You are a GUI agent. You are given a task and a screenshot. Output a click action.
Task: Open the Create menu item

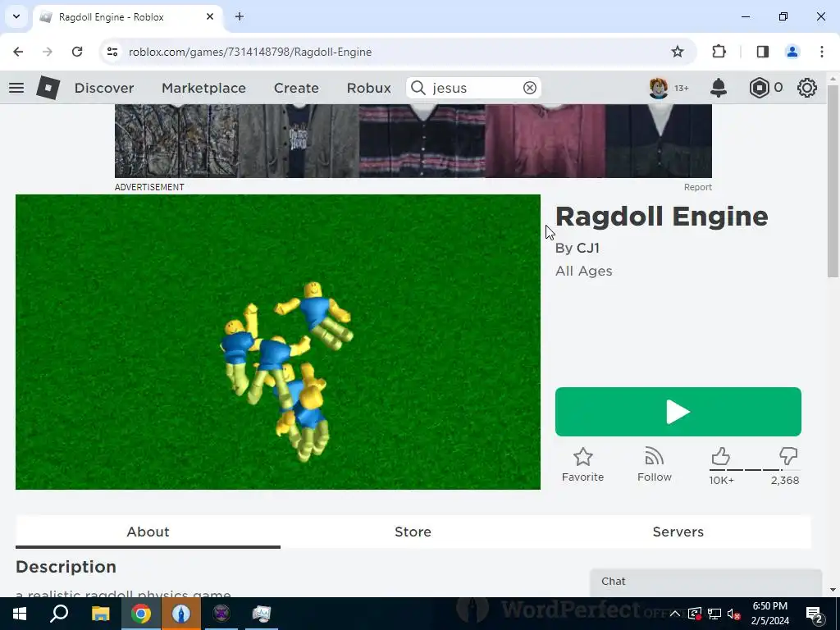point(296,88)
